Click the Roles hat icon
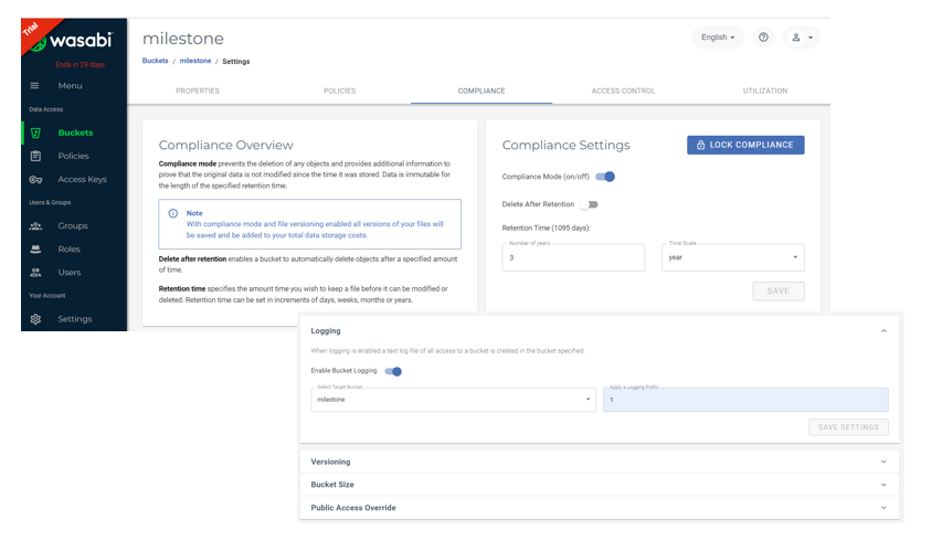The height and width of the screenshot is (540, 942). [36, 249]
